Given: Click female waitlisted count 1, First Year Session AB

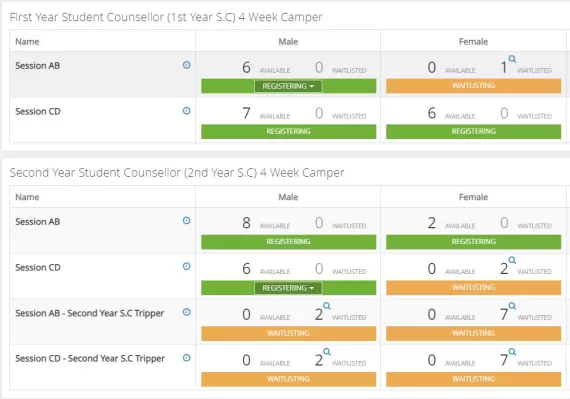Looking at the screenshot, I should click(503, 67).
